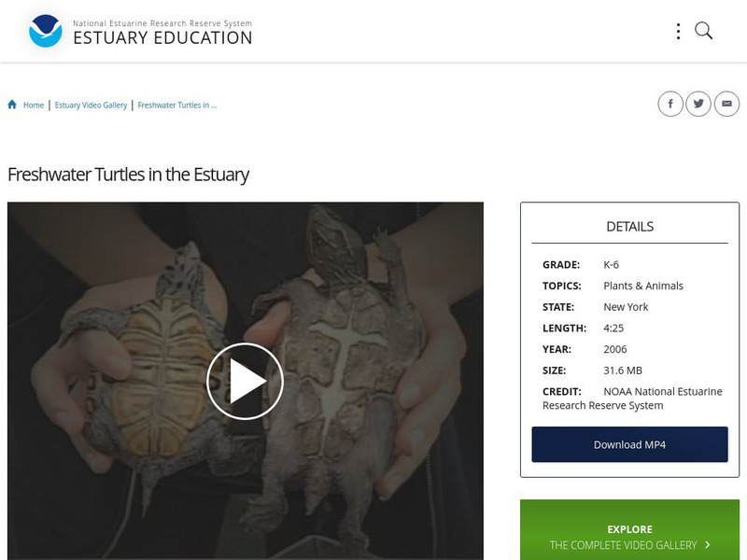Click the Home breadcrumb link
Image resolution: width=747 pixels, height=560 pixels.
point(34,105)
